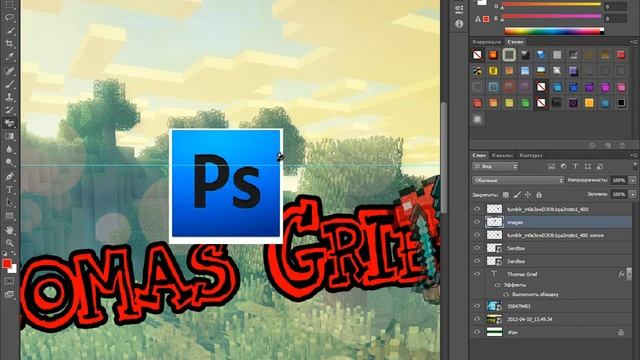Select the Brush tool
Viewport: 640px width, 360px height.
tap(9, 84)
